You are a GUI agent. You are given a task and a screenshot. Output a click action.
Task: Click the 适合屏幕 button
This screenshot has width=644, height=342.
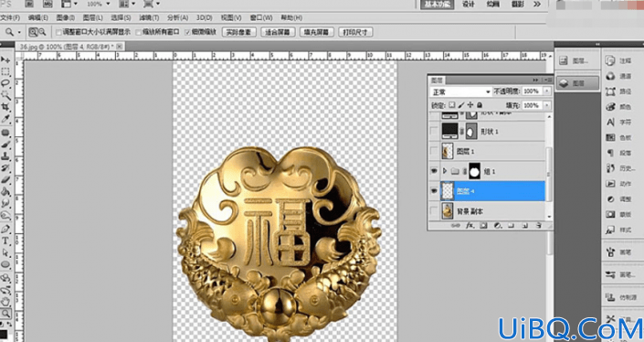278,32
